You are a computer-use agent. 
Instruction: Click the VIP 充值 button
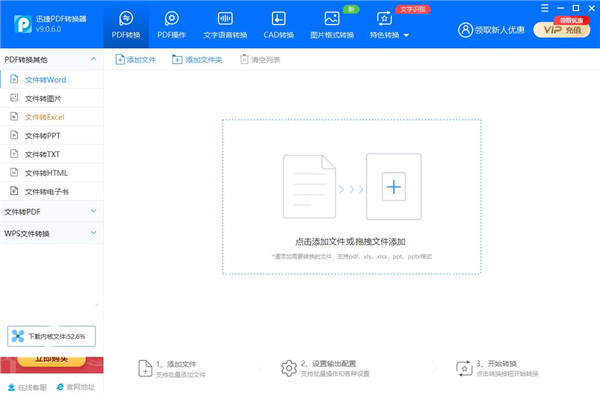[x=562, y=30]
